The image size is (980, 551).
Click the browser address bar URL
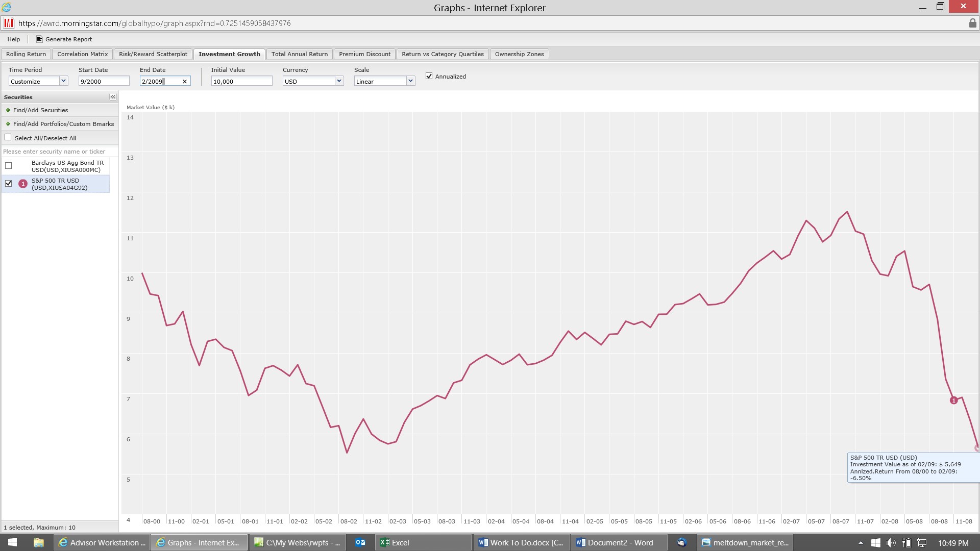point(154,23)
